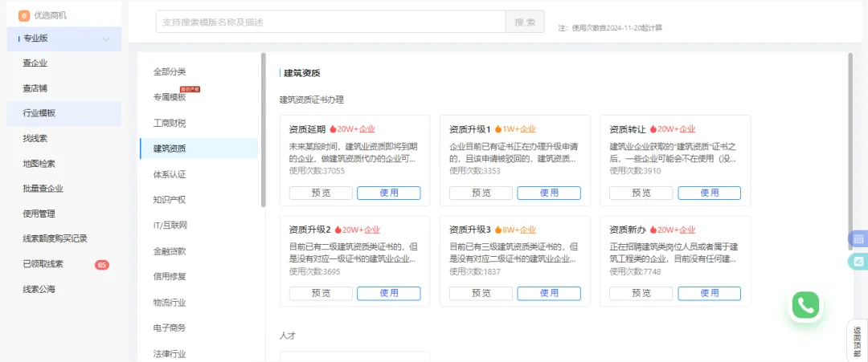Click the teal image floating icon
This screenshot has width=868, height=362.
858,262
